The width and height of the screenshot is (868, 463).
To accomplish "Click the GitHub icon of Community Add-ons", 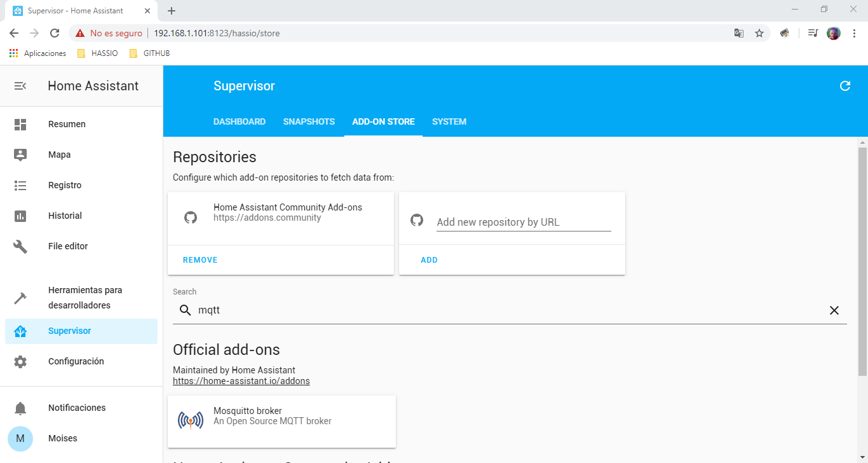I will pyautogui.click(x=190, y=218).
